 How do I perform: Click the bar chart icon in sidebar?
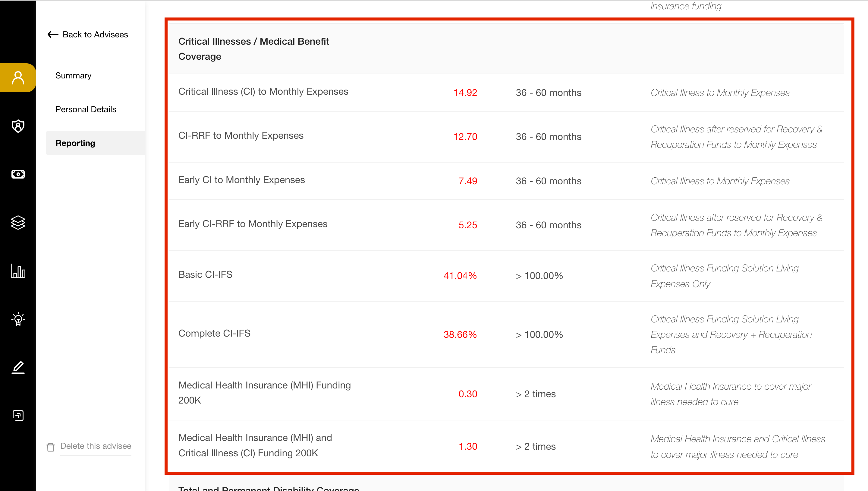(17, 271)
